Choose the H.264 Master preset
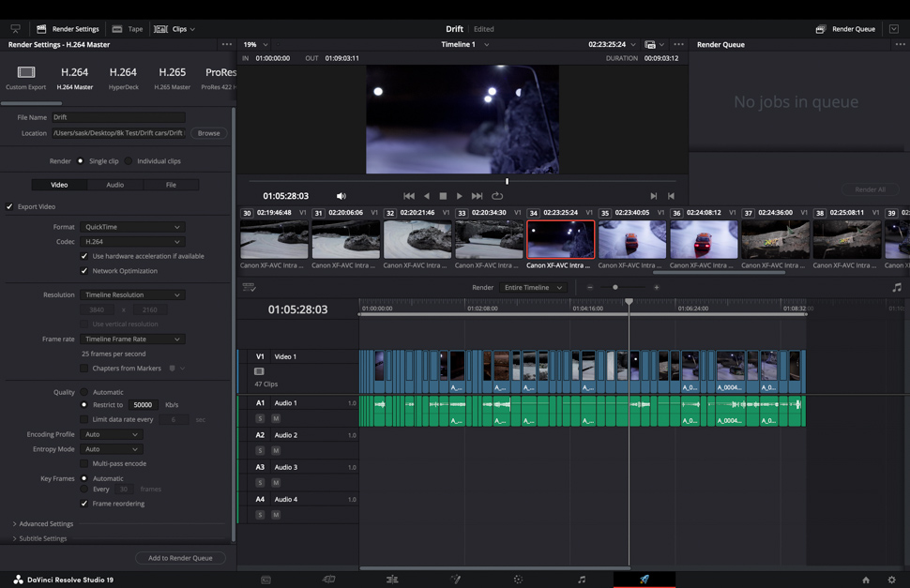Screen dimensions: 910x588 (75, 78)
